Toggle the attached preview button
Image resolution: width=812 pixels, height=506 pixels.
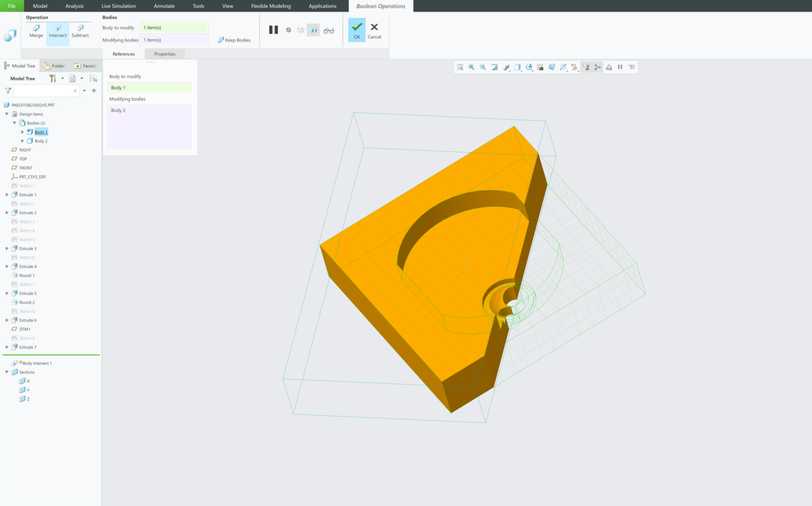[313, 31]
